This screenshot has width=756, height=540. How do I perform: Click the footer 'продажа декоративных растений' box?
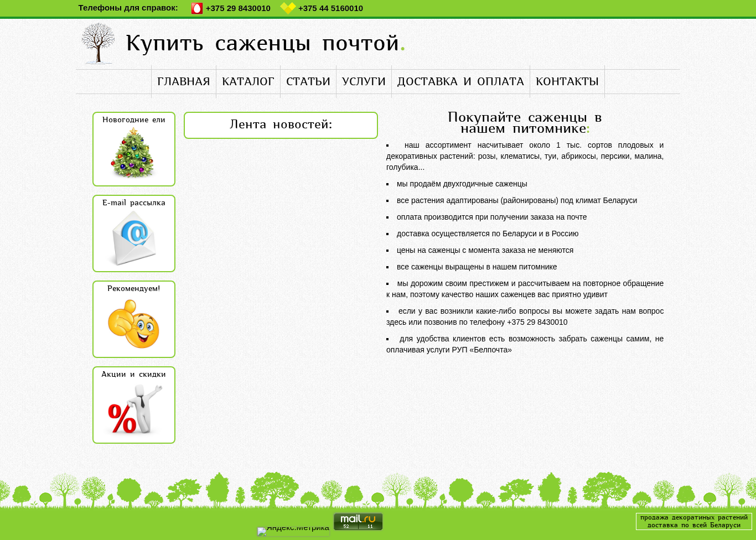click(x=694, y=521)
